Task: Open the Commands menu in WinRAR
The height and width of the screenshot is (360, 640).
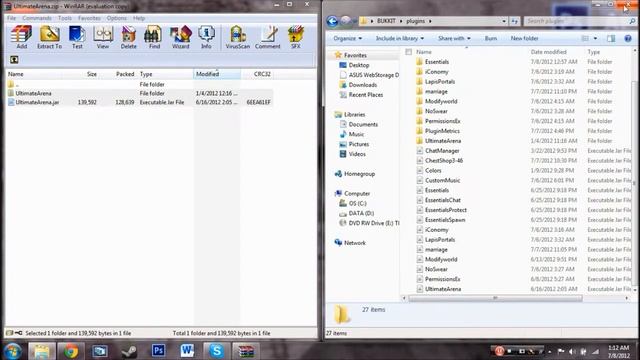Action: [37, 18]
